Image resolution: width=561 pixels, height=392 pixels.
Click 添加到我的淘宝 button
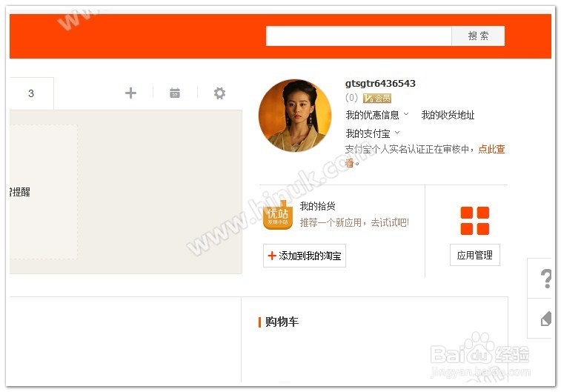tap(305, 256)
